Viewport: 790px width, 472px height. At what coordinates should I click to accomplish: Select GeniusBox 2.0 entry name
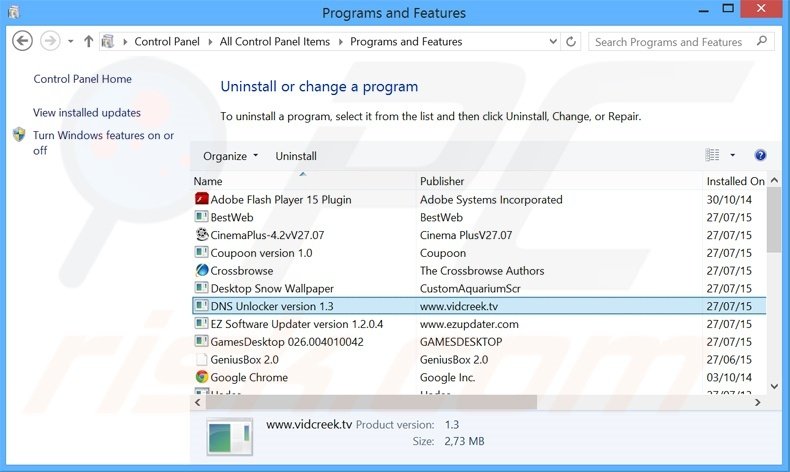[x=244, y=360]
